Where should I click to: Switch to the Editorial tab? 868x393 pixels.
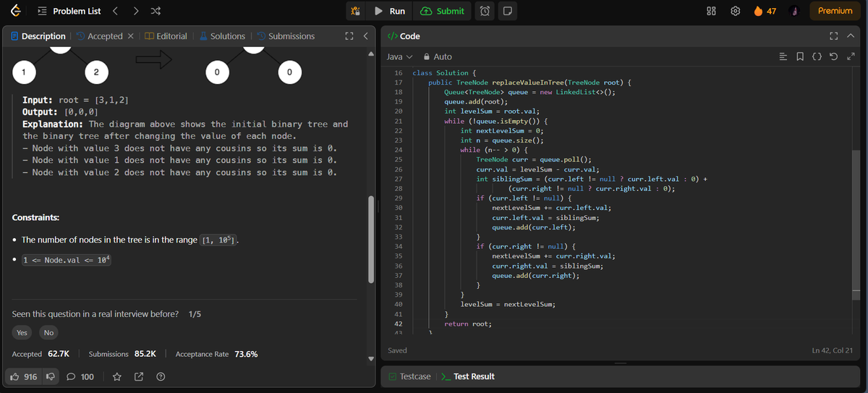[166, 36]
